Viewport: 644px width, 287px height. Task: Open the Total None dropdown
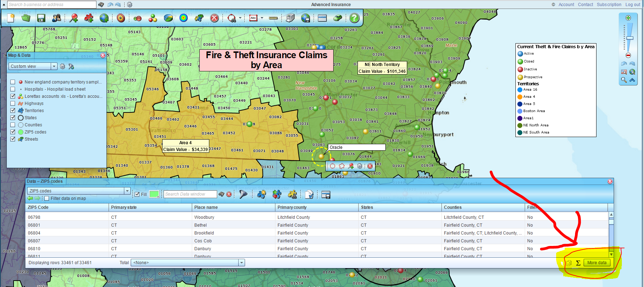tap(188, 263)
